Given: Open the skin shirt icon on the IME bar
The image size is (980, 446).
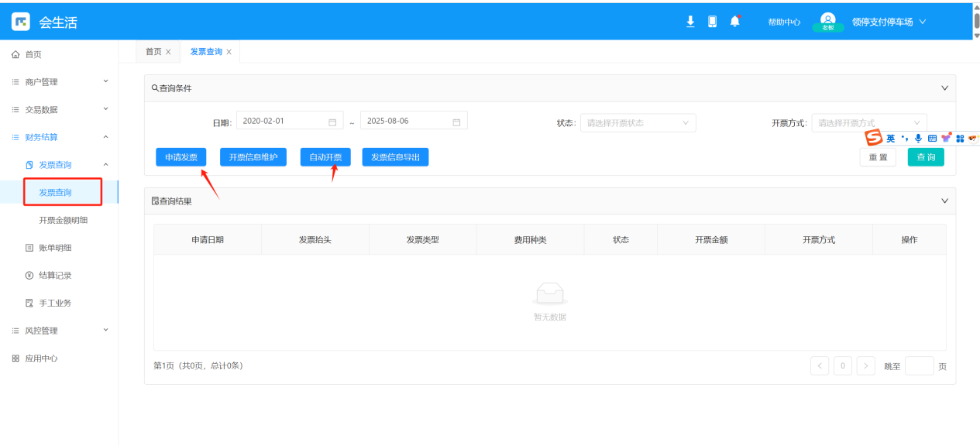Looking at the screenshot, I should click(946, 138).
